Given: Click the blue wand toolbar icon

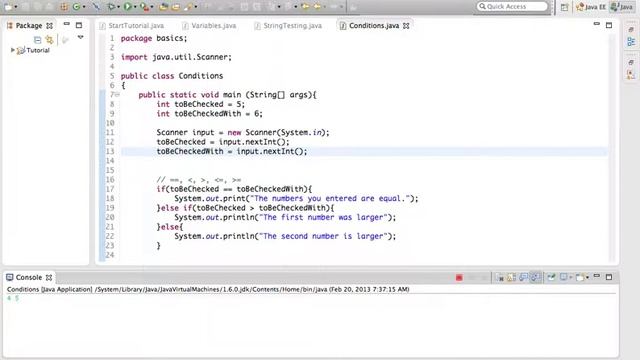Looking at the screenshot, I should (x=96, y=7).
